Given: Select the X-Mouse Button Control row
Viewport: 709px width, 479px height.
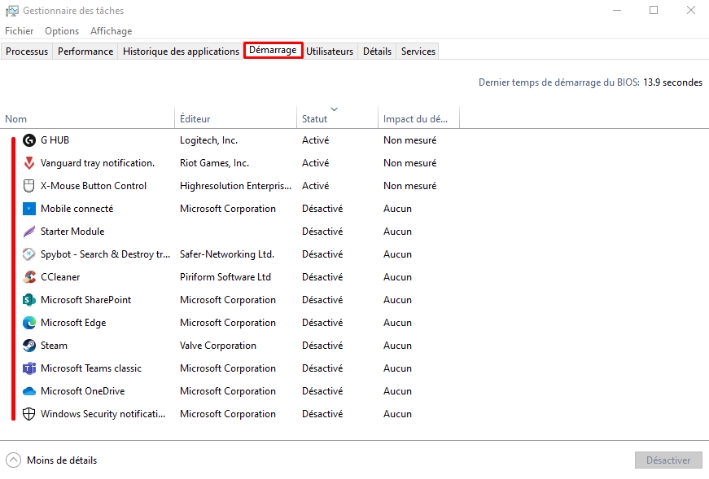Looking at the screenshot, I should (x=93, y=186).
